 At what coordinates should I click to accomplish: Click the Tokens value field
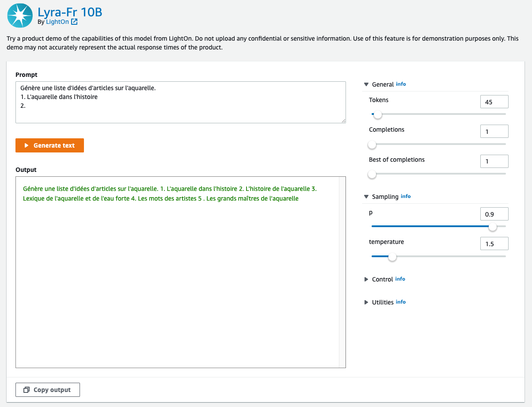[x=494, y=102]
